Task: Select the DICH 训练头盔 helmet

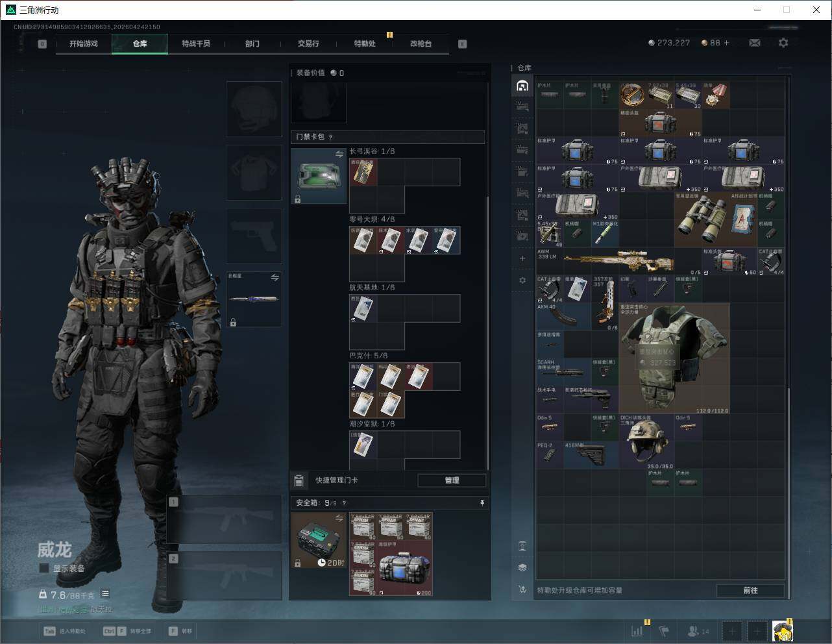Action: 646,441
